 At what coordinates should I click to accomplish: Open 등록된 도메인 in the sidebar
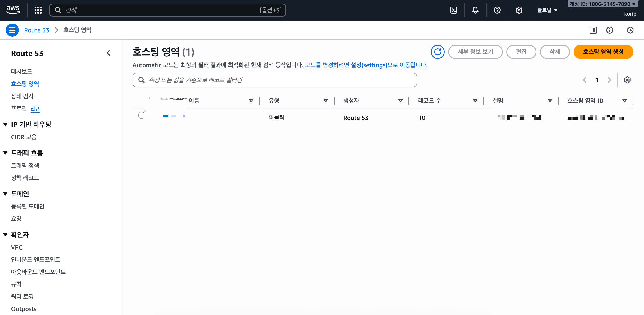click(27, 206)
